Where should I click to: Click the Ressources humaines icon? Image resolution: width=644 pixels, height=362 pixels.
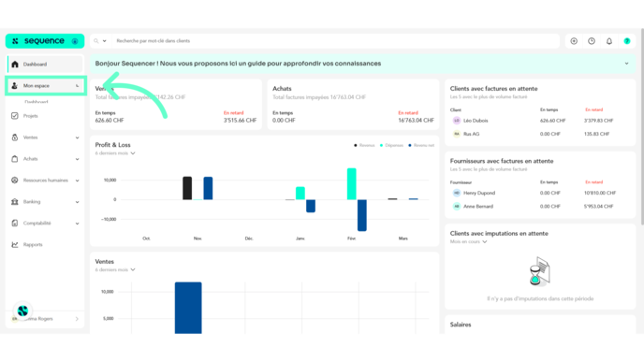click(x=15, y=181)
